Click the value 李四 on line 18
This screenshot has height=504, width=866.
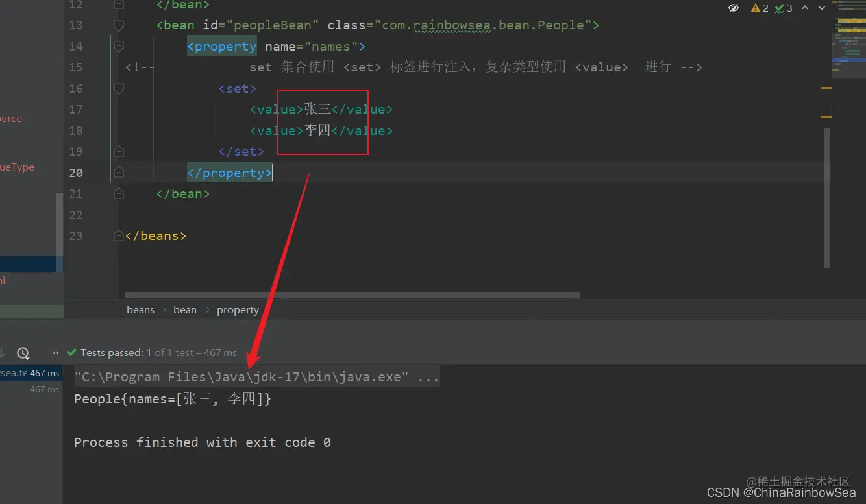tap(317, 131)
